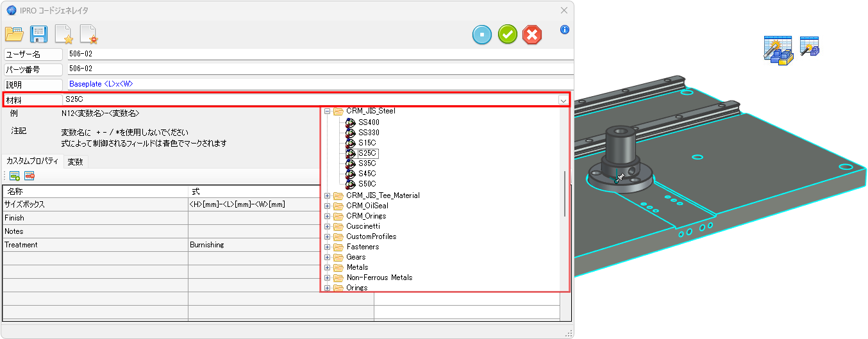This screenshot has width=868, height=339.
Task: Expand the CRM_Orings folder
Action: click(x=327, y=216)
